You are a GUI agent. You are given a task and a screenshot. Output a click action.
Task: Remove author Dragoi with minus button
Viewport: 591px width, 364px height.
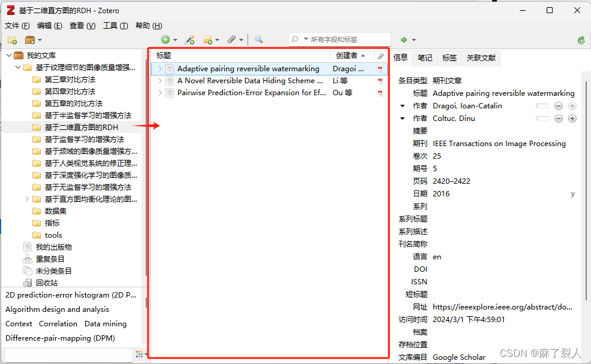coord(559,106)
